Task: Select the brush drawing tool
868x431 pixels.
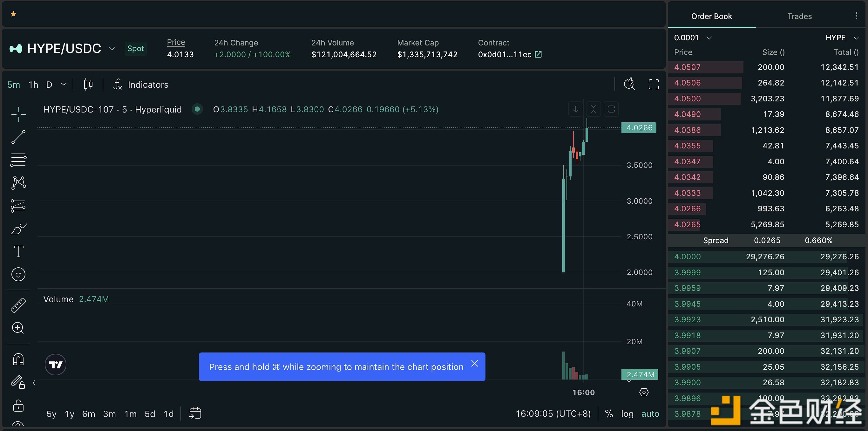Action: point(18,229)
